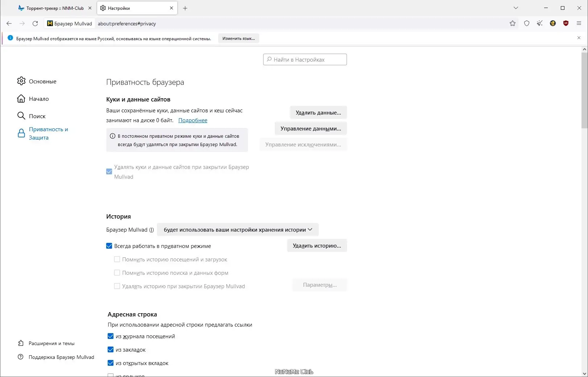The width and height of the screenshot is (588, 377).
Task: Click the forward navigation arrow
Action: pyautogui.click(x=22, y=24)
